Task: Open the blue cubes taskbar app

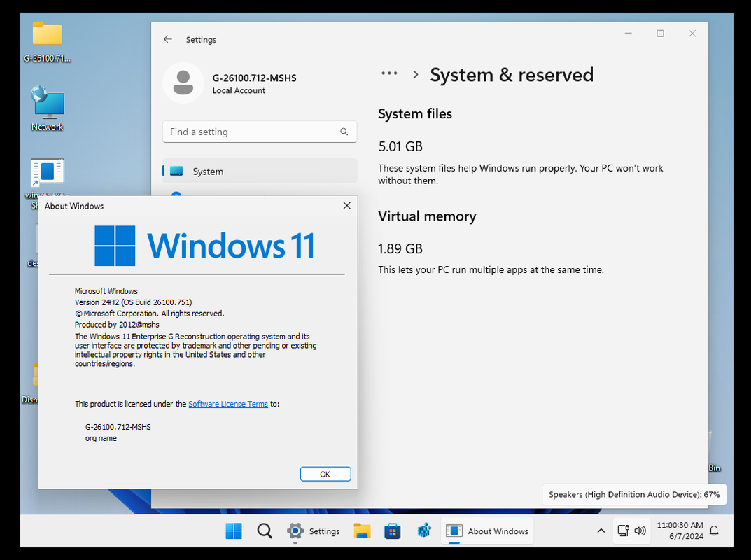Action: click(424, 531)
